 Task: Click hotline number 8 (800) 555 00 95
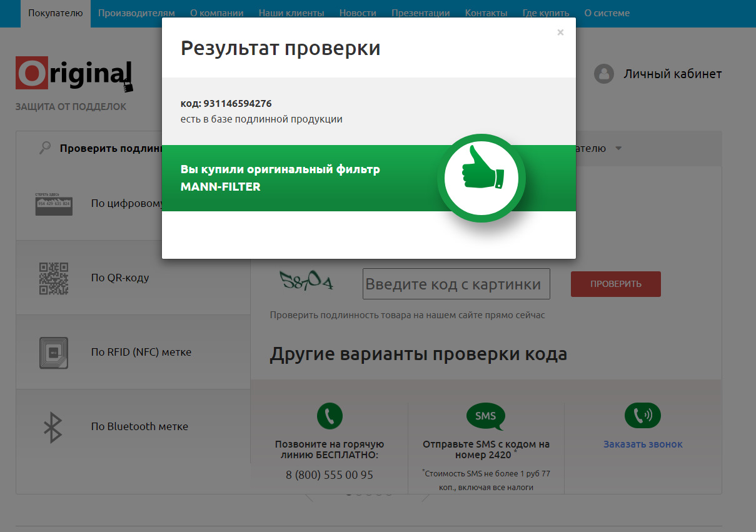(x=330, y=475)
